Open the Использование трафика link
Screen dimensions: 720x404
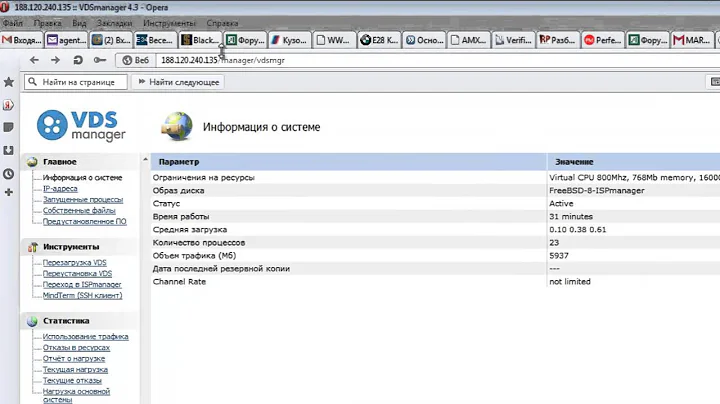coord(85,337)
